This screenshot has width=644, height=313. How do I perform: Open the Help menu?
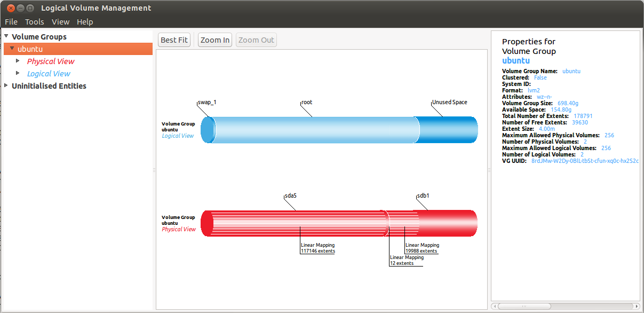pos(85,22)
